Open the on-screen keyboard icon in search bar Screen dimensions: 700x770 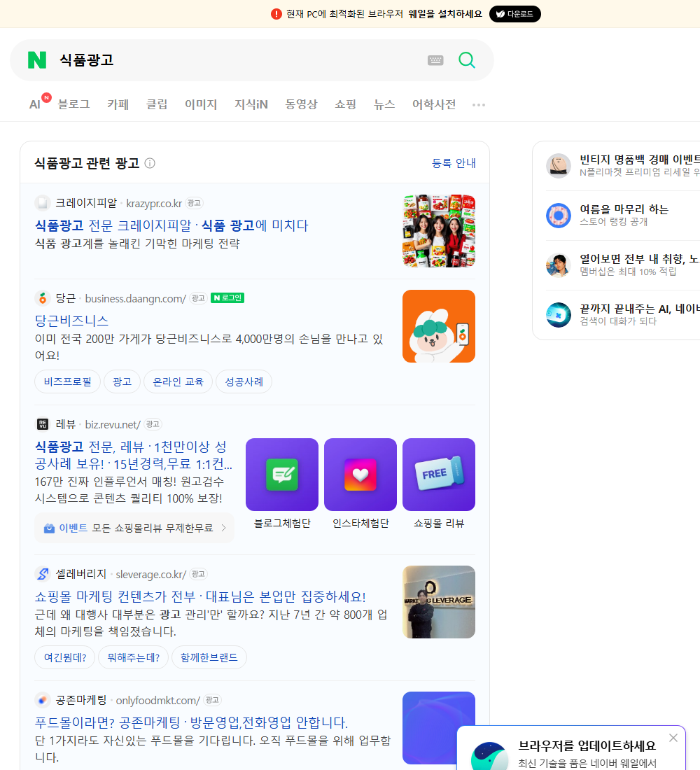[435, 60]
